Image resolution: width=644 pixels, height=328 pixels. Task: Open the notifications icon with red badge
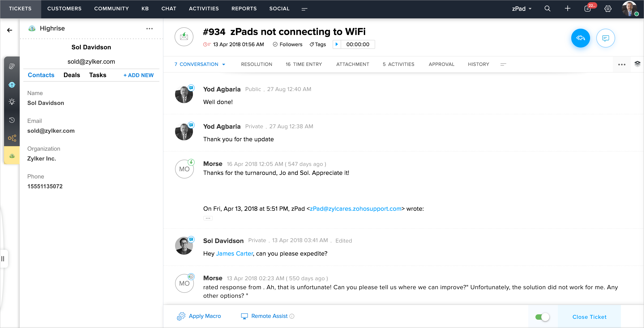(587, 9)
